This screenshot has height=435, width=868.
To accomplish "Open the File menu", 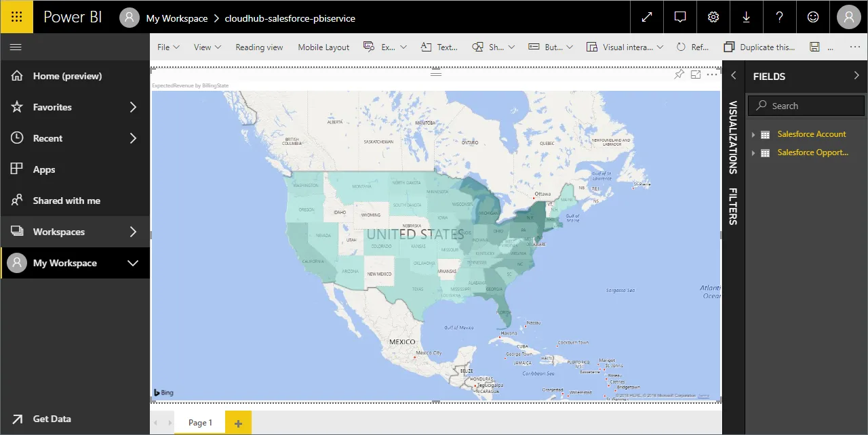I will click(167, 47).
